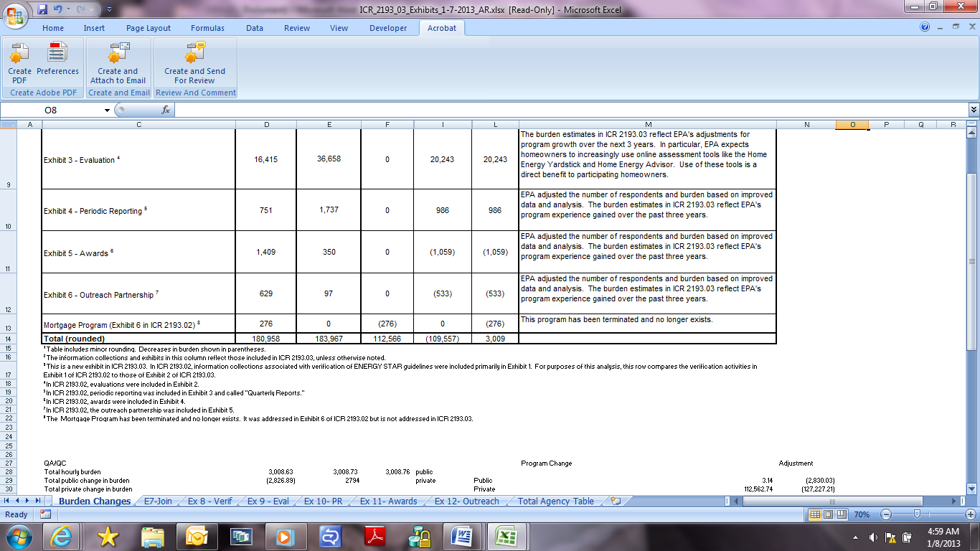Click into the formula bar
This screenshot has height=551, width=980.
pos(570,110)
